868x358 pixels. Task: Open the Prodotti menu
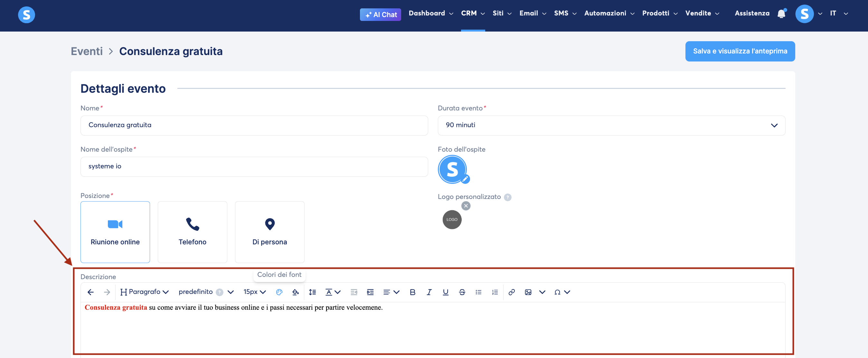tap(660, 14)
